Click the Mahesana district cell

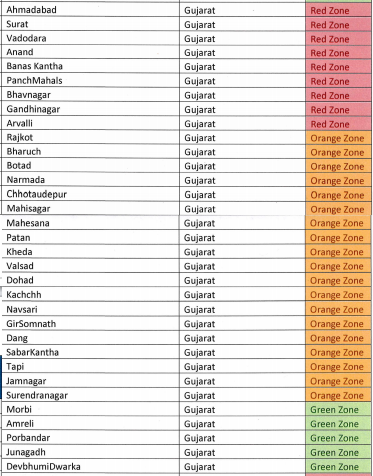coord(90,223)
